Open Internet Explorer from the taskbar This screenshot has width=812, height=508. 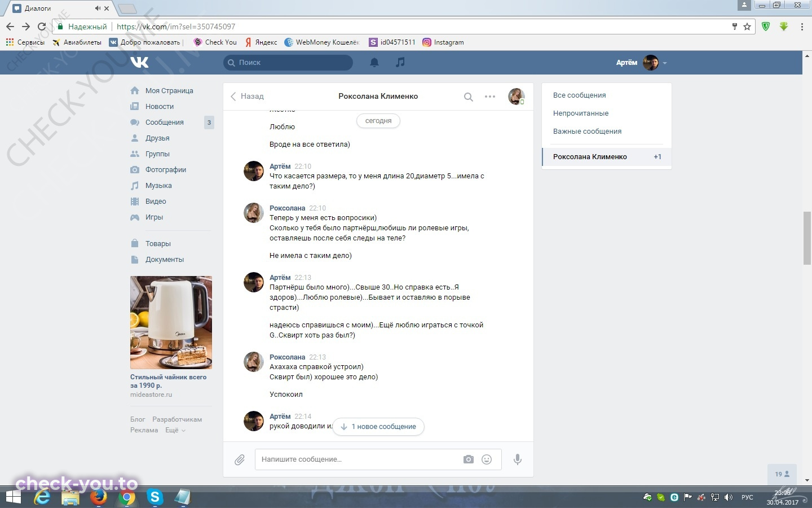pyautogui.click(x=42, y=497)
